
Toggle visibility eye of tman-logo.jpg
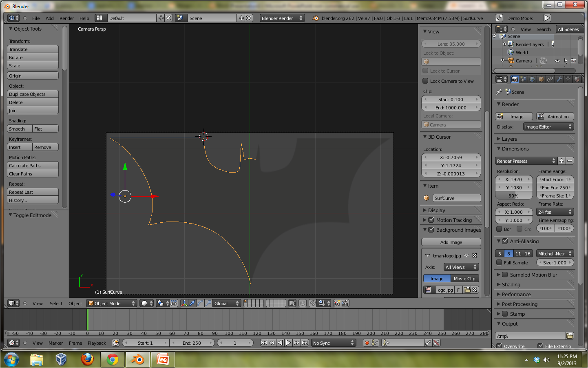click(x=466, y=255)
